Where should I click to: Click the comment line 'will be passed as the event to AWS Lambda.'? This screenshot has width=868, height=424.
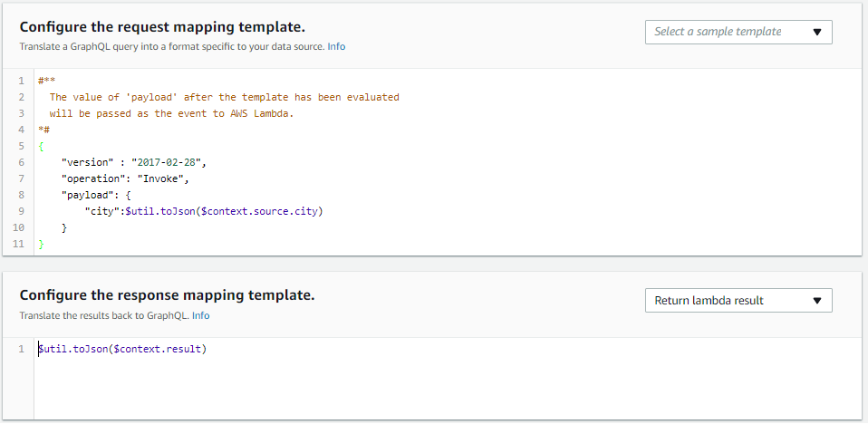[x=171, y=113]
